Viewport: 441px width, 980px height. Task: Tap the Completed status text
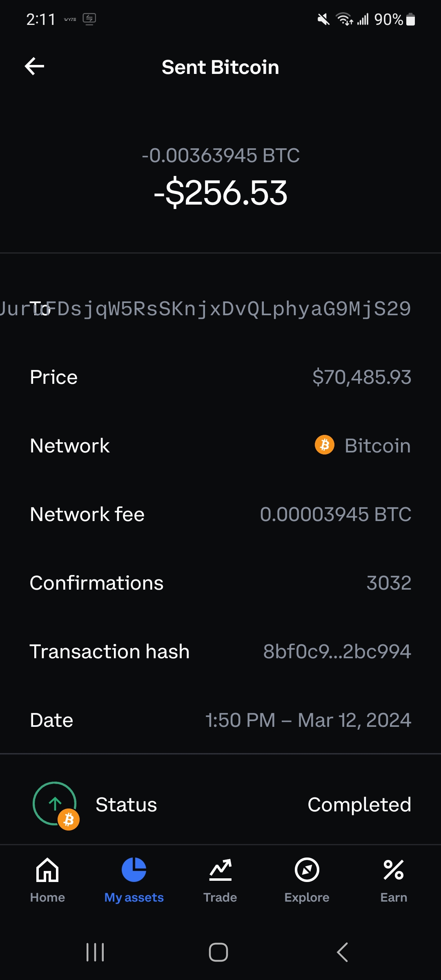(359, 804)
